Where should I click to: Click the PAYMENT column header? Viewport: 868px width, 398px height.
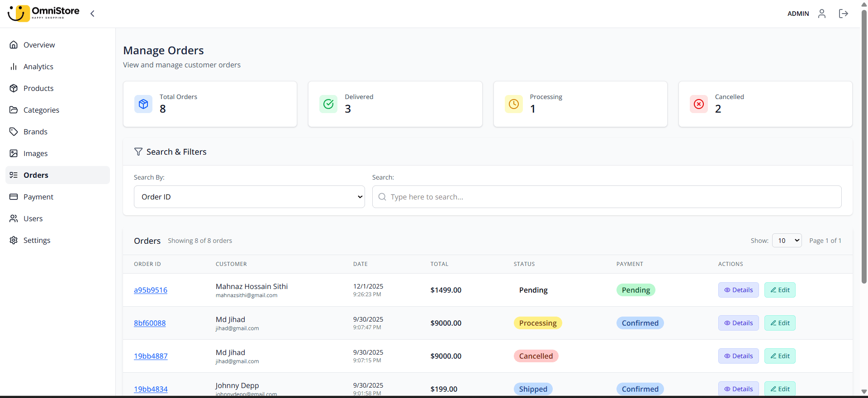[x=630, y=264]
